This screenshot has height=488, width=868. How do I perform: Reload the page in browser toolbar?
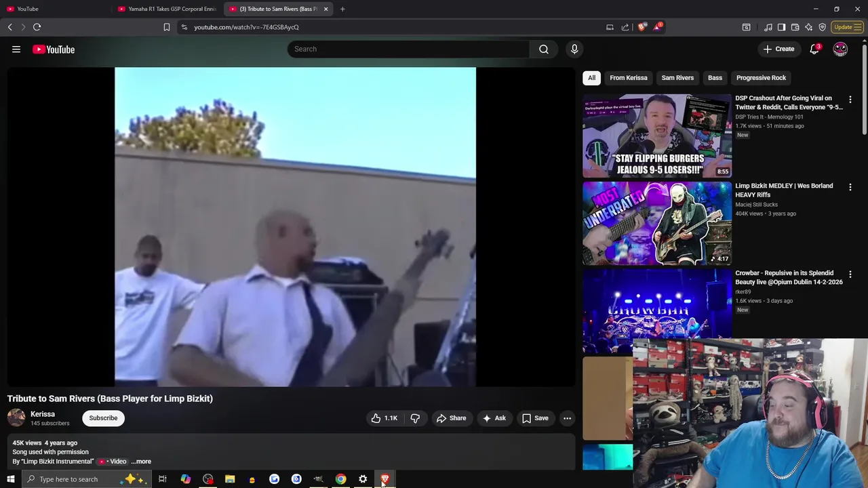pyautogui.click(x=37, y=27)
